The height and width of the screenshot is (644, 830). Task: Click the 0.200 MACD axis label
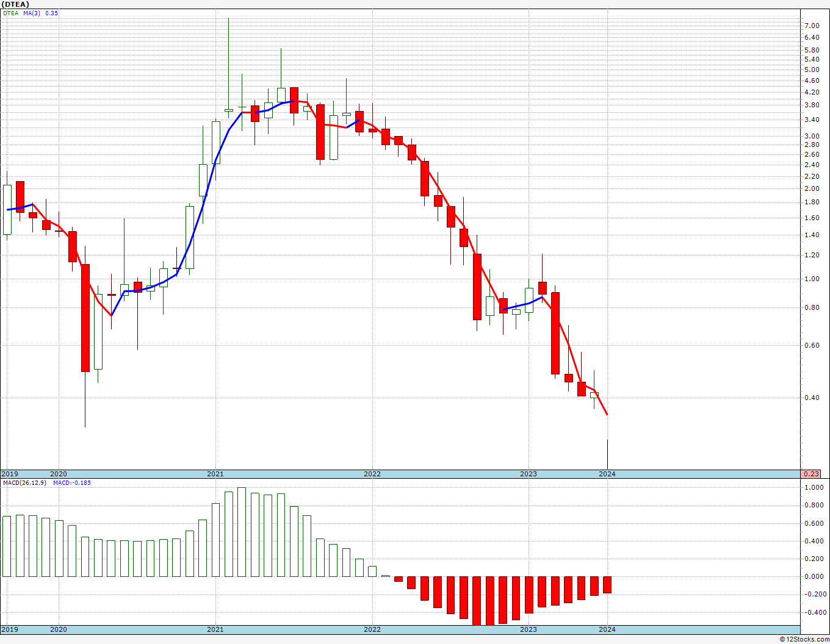[814, 559]
